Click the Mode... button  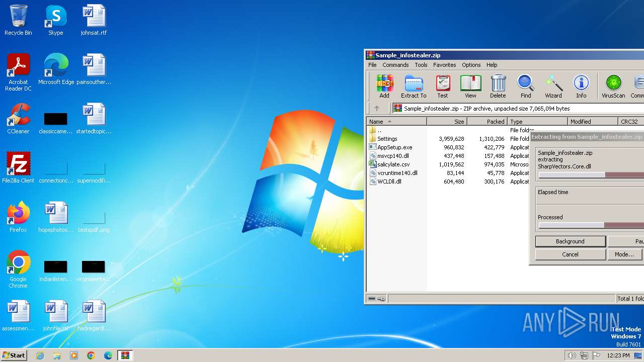(625, 254)
